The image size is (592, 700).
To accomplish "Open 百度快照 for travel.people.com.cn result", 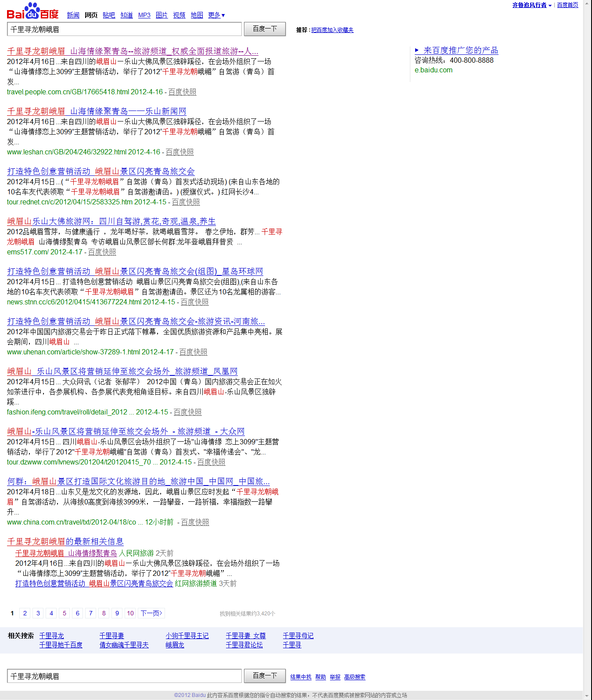I will pyautogui.click(x=183, y=92).
